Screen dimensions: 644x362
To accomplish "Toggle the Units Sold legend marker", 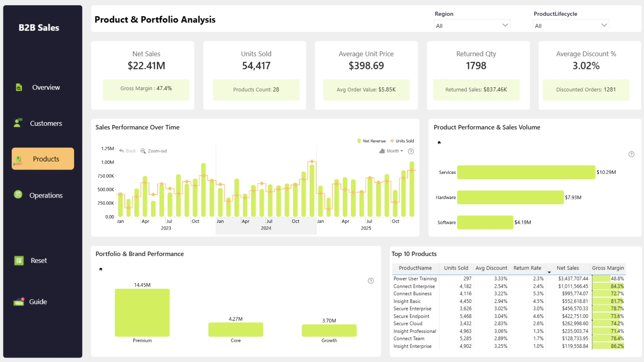I will tap(392, 141).
